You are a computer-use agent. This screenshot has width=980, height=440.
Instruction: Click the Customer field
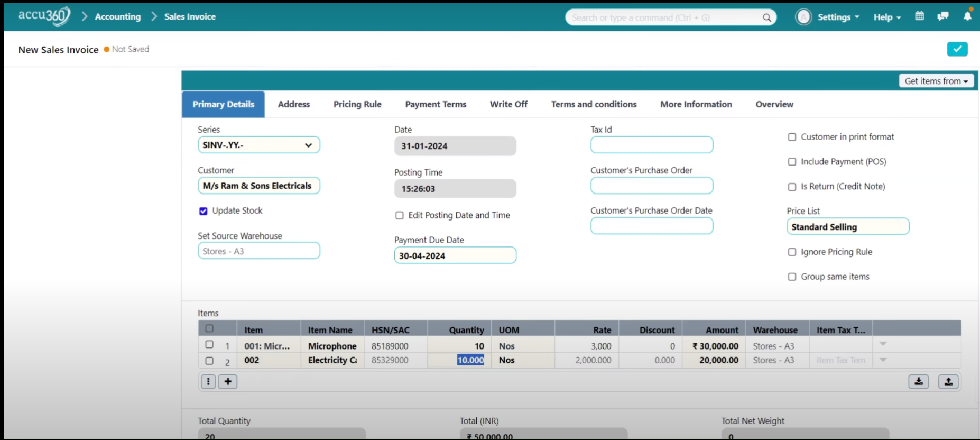(258, 186)
